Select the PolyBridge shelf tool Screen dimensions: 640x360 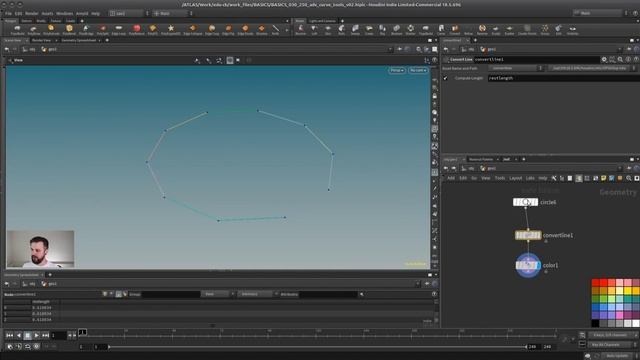86,29
